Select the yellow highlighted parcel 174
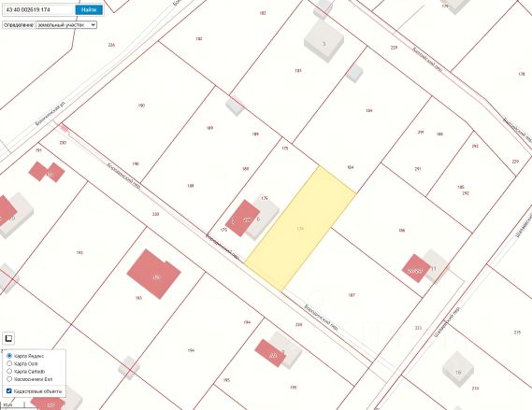This screenshot has width=532, height=410. pyautogui.click(x=300, y=229)
